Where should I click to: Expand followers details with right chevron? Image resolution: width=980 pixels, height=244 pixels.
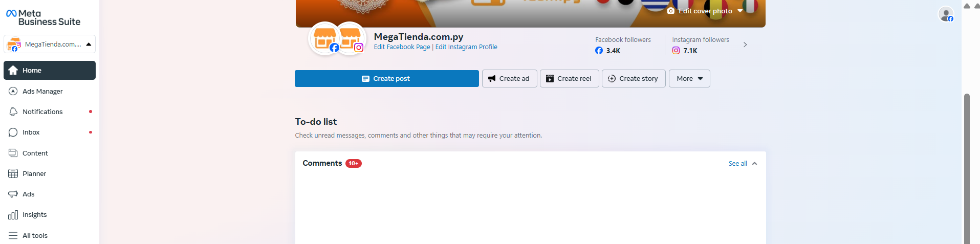745,45
